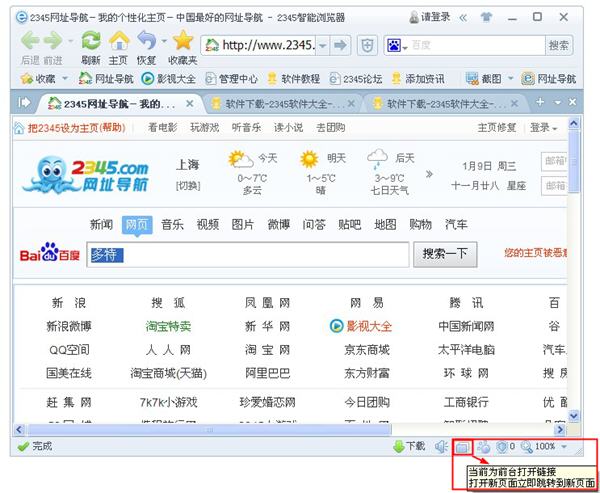Click the weather more chevron
Viewport: 600px width, 493px height.
429,174
